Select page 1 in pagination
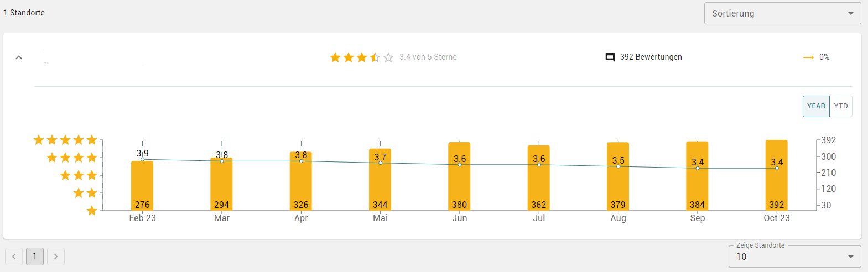The height and width of the screenshot is (272, 868). pos(35,257)
